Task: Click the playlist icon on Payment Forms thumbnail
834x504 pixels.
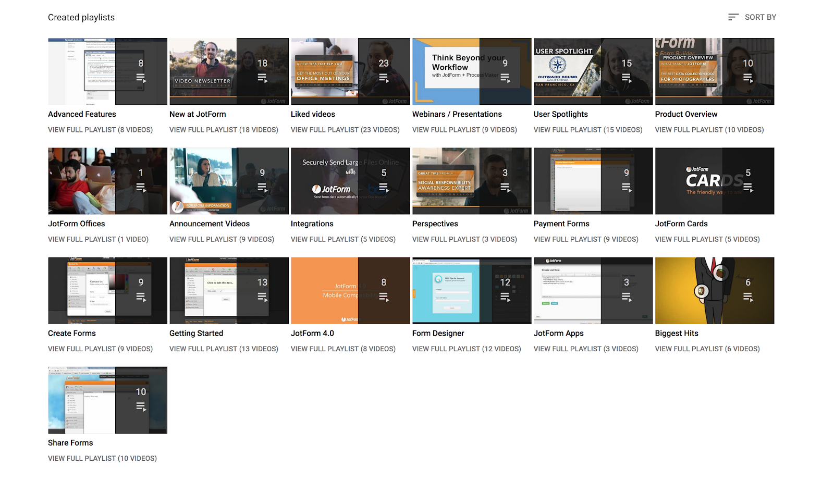Action: (x=627, y=188)
